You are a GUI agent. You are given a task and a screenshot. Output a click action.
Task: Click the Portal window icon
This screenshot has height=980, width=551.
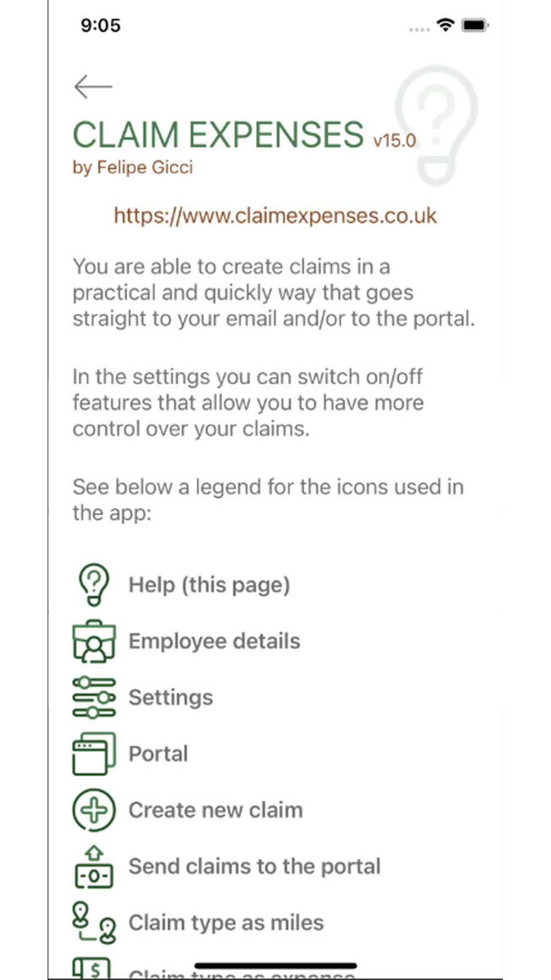pos(94,753)
